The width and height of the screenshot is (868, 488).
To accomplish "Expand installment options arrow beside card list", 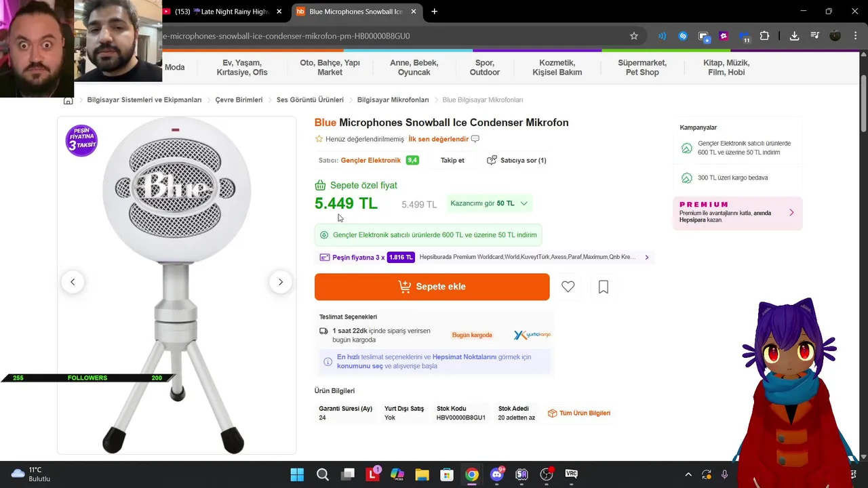I will pos(646,258).
